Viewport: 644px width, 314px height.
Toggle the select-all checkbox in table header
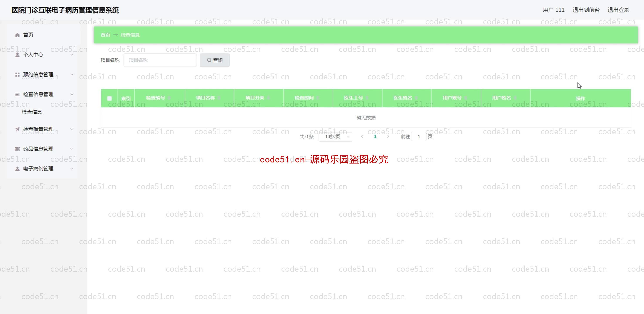click(x=109, y=98)
